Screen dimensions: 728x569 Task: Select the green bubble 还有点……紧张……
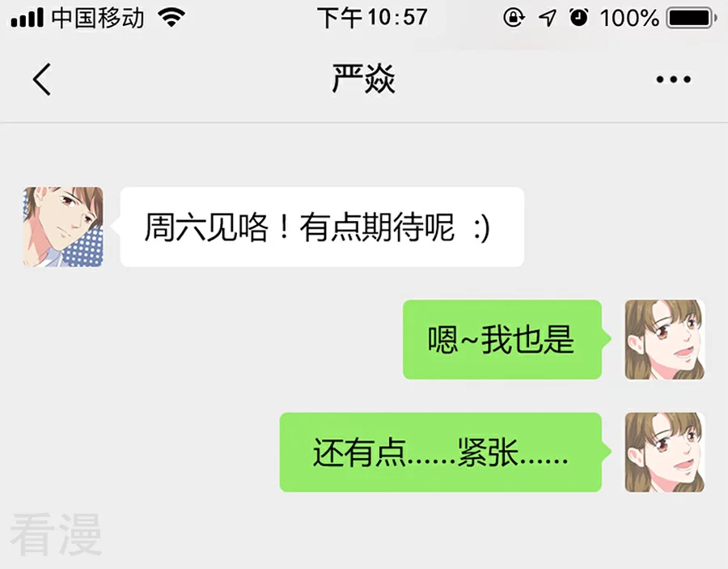point(441,452)
